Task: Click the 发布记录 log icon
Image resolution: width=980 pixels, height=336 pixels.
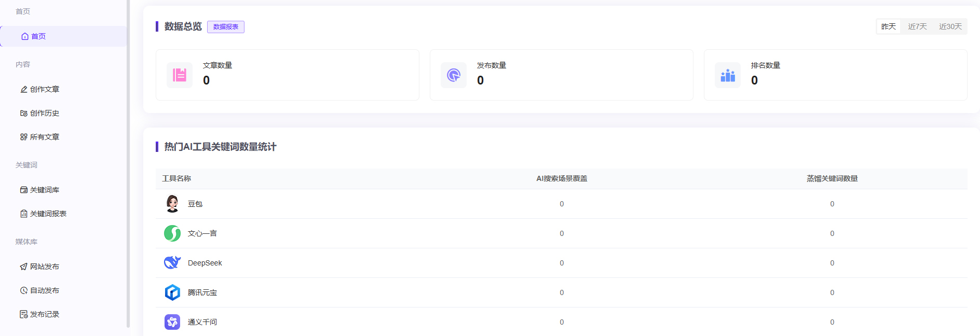Action: pyautogui.click(x=24, y=314)
